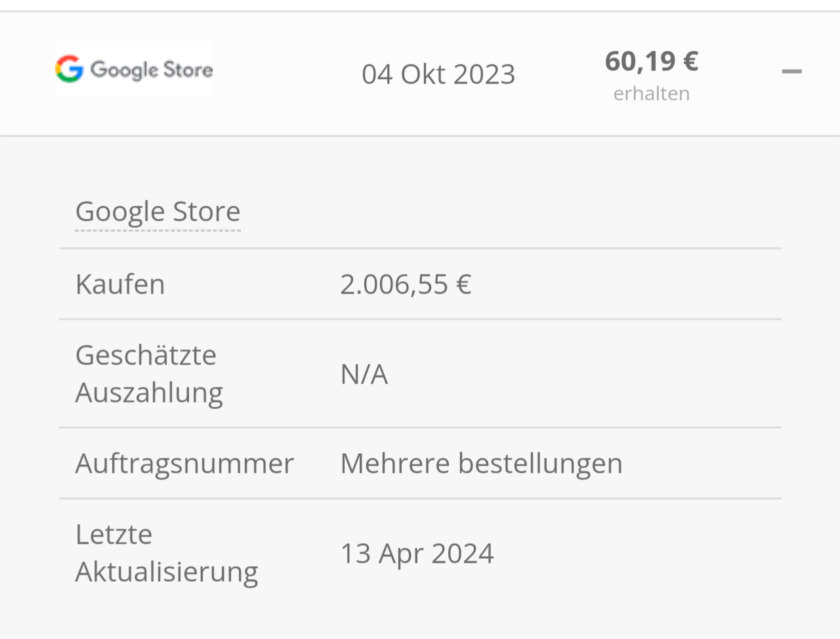840x639 pixels.
Task: Click the 'Mehrere bestellungen' value
Action: pyautogui.click(x=481, y=464)
